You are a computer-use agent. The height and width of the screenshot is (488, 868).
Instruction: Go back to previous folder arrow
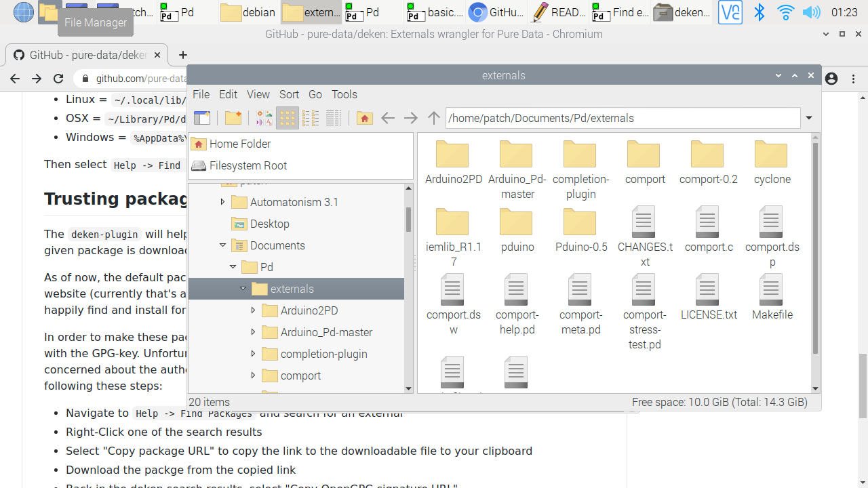pos(387,118)
